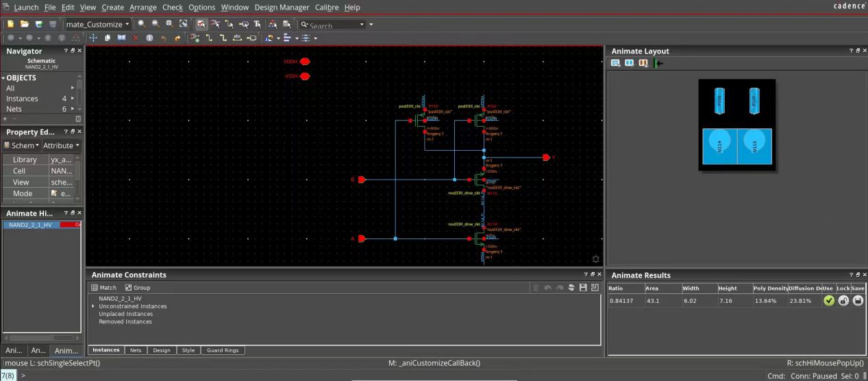The height and width of the screenshot is (381, 868).
Task: Select the Create Wire Name abc tool
Action: click(x=238, y=38)
